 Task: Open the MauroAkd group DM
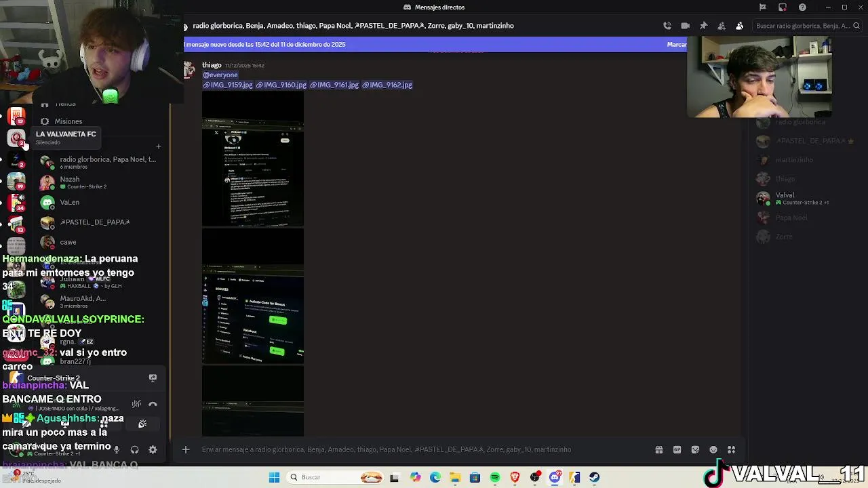coord(100,302)
